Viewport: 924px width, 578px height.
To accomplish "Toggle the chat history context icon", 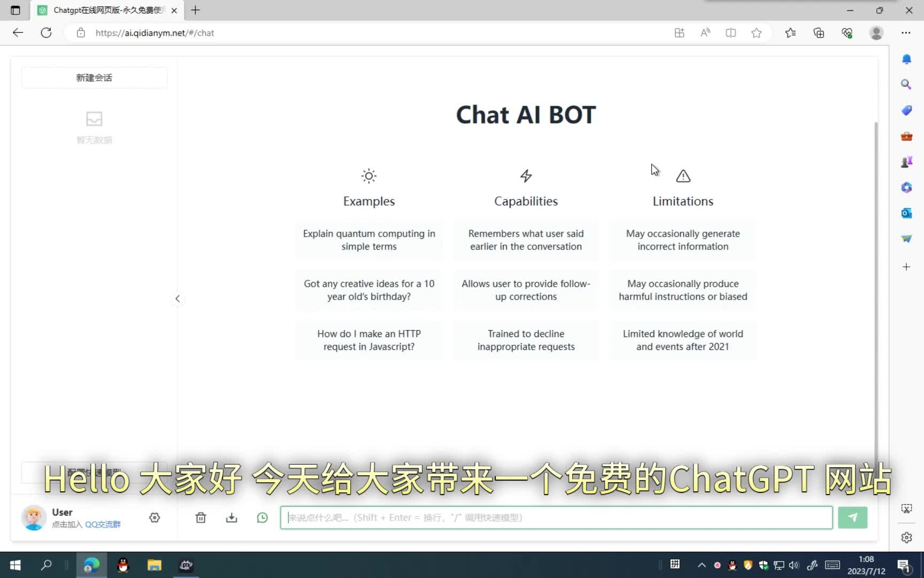I will [262, 518].
